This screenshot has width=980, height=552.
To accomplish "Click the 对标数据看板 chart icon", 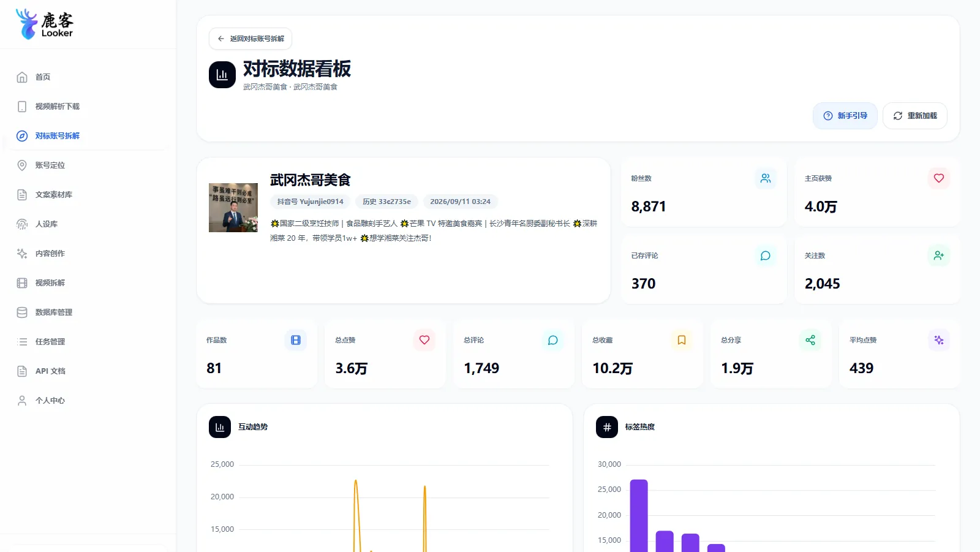I will pos(222,75).
